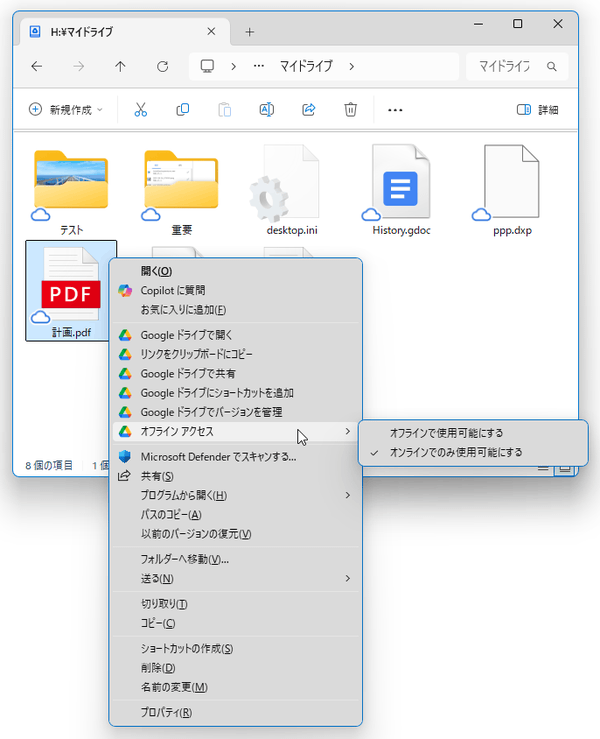Click the Cut scissors icon in toolbar
The width and height of the screenshot is (600, 739).
click(x=141, y=109)
